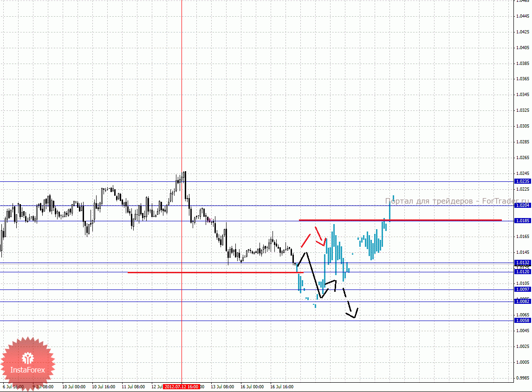Click the 1.0325 price axis label
This screenshot has width=532, height=392.
(523, 110)
